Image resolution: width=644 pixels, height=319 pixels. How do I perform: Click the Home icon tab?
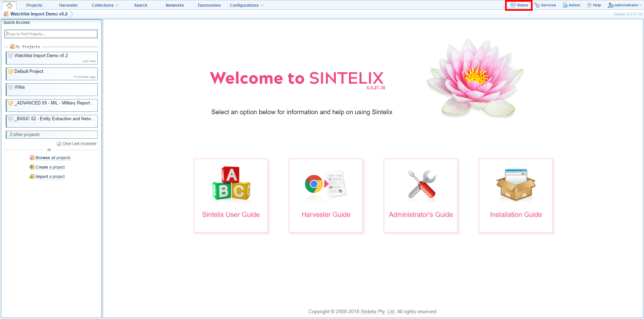[x=9, y=5]
